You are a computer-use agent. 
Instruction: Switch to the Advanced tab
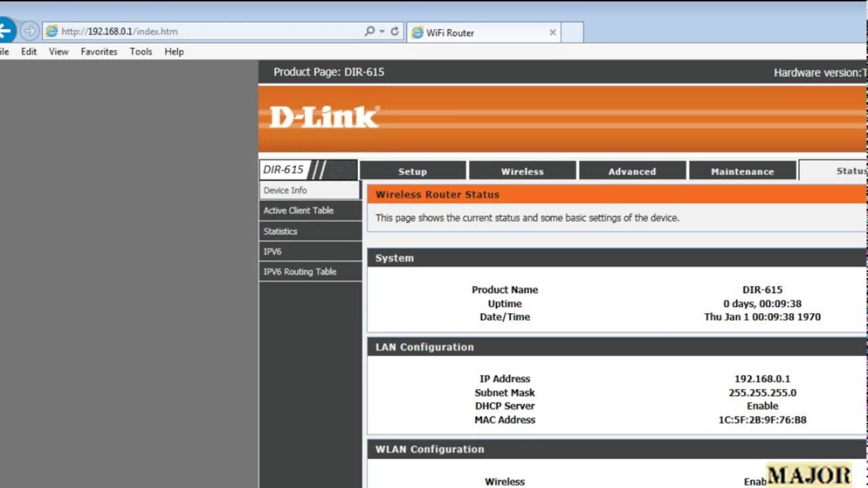[632, 171]
